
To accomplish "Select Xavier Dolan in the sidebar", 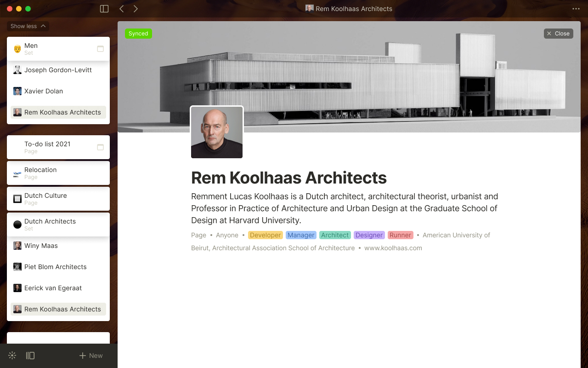I will coord(58,91).
